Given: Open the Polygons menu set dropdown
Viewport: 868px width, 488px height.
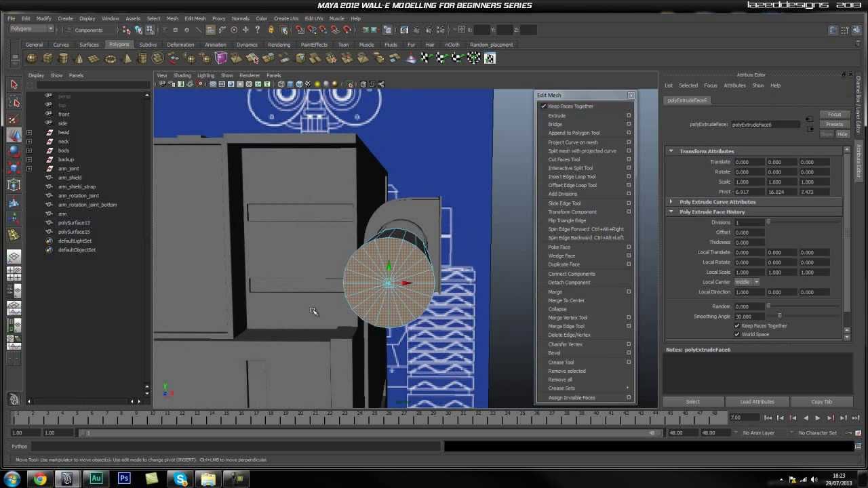Looking at the screenshot, I should (31, 29).
